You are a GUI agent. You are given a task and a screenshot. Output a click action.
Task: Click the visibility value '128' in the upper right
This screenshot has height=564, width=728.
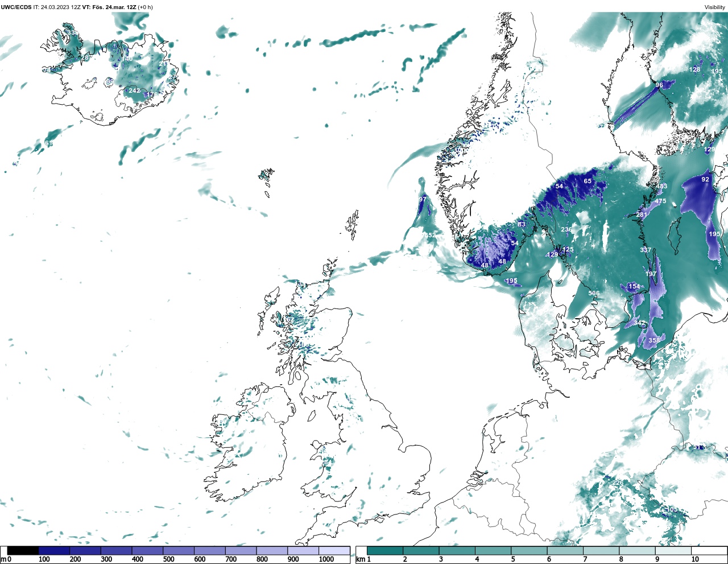(695, 70)
